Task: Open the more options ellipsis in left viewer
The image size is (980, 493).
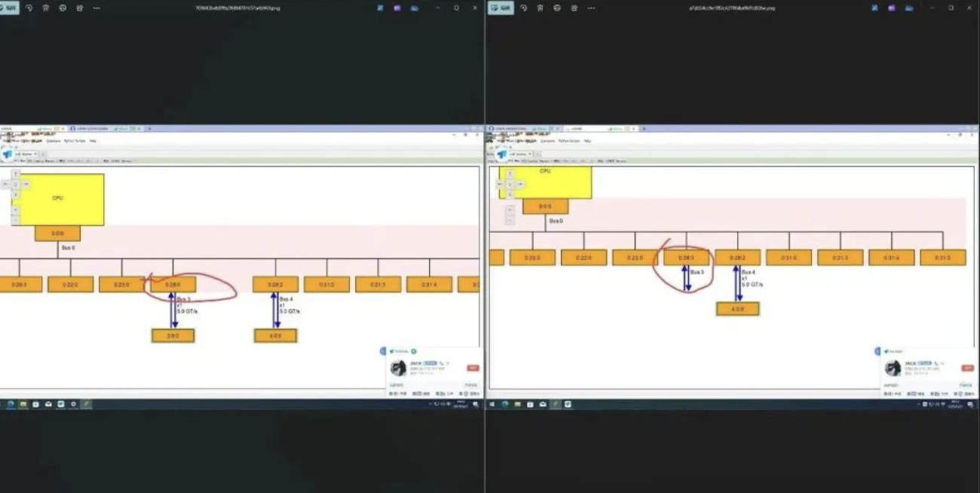Action: tap(96, 8)
